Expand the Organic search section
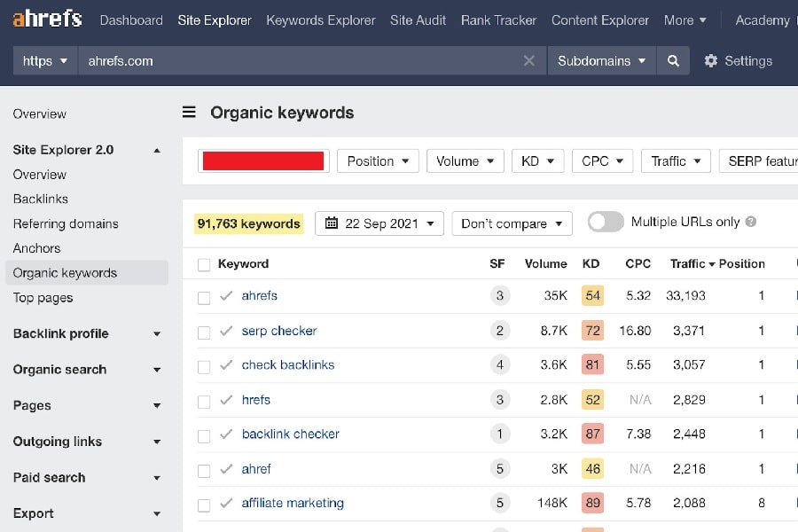 tap(157, 370)
